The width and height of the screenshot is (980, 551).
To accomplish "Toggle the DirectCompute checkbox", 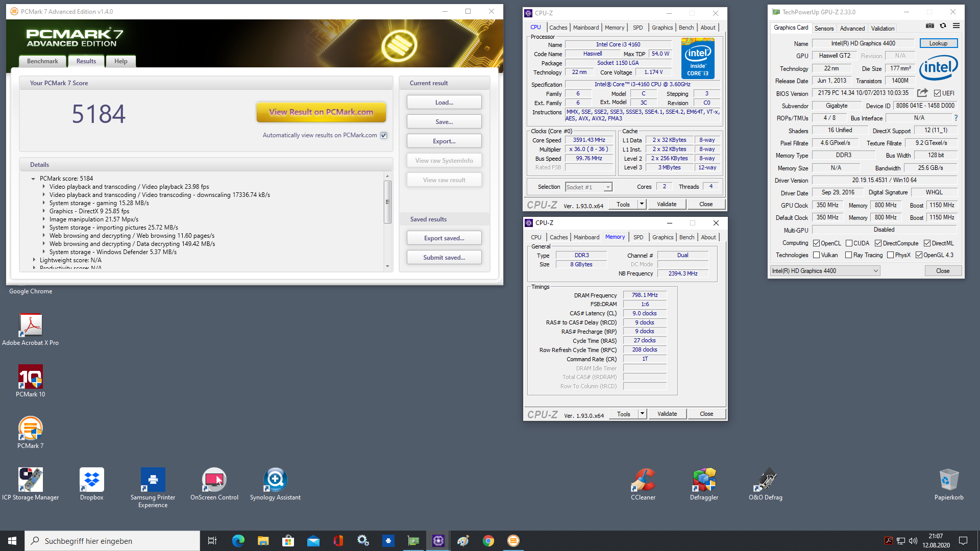I will [878, 243].
